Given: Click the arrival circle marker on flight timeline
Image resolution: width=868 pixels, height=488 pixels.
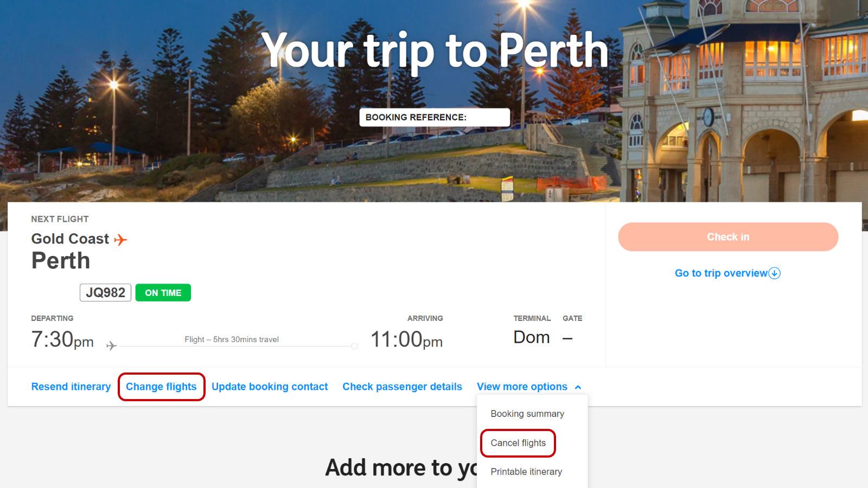Looking at the screenshot, I should coord(354,346).
